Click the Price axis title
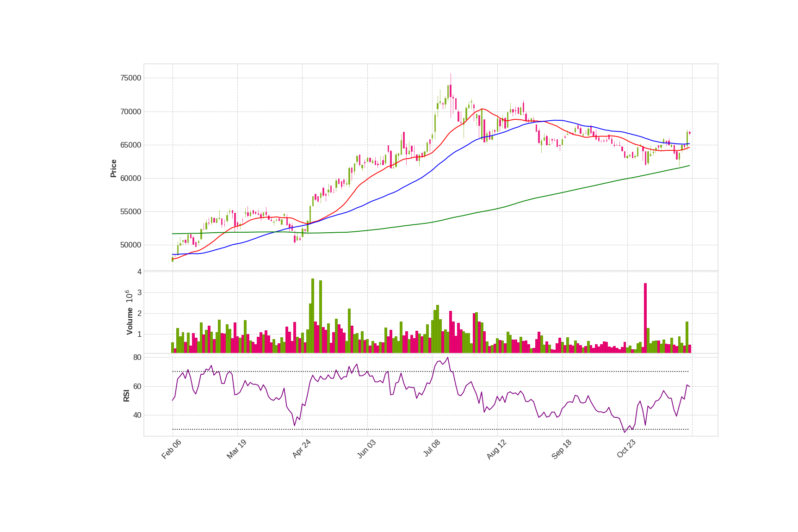Viewport: 798px width, 532px height. coord(113,168)
